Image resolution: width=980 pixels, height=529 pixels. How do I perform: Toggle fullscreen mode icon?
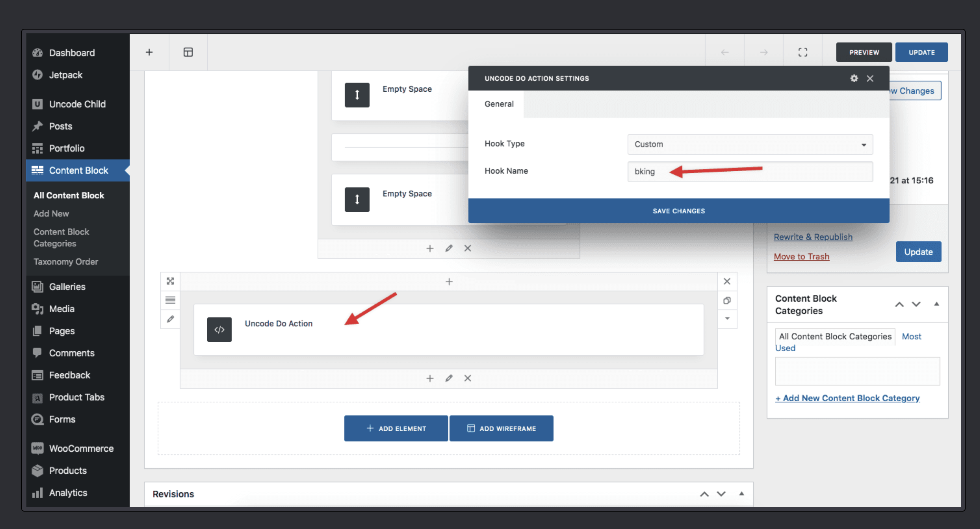coord(803,52)
